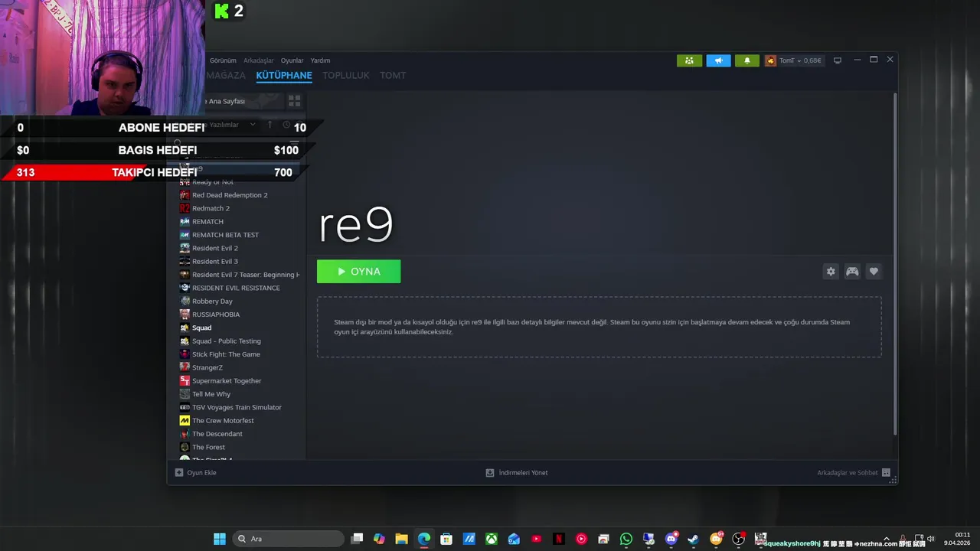The height and width of the screenshot is (551, 980).
Task: Launch re9 with the OYNA button
Action: click(358, 272)
